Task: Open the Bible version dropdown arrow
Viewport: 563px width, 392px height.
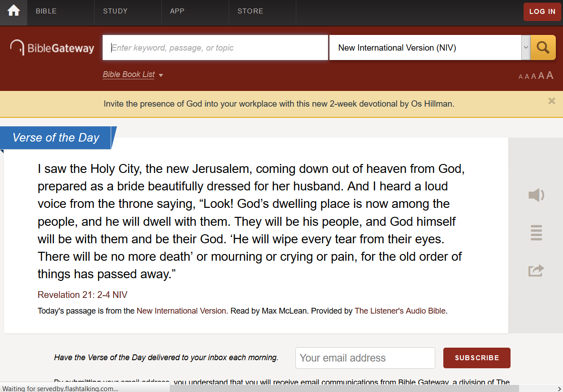Action: (525, 47)
